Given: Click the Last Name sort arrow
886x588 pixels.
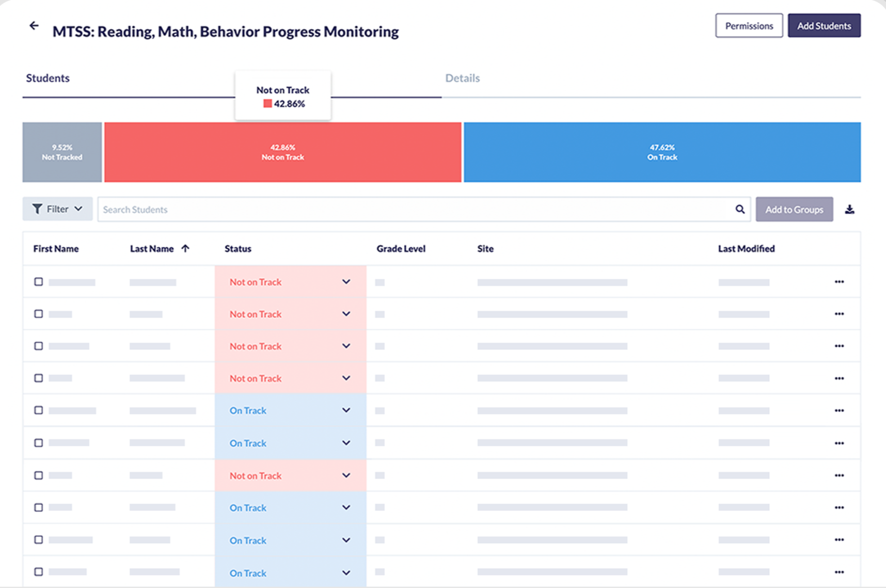Looking at the screenshot, I should (185, 248).
